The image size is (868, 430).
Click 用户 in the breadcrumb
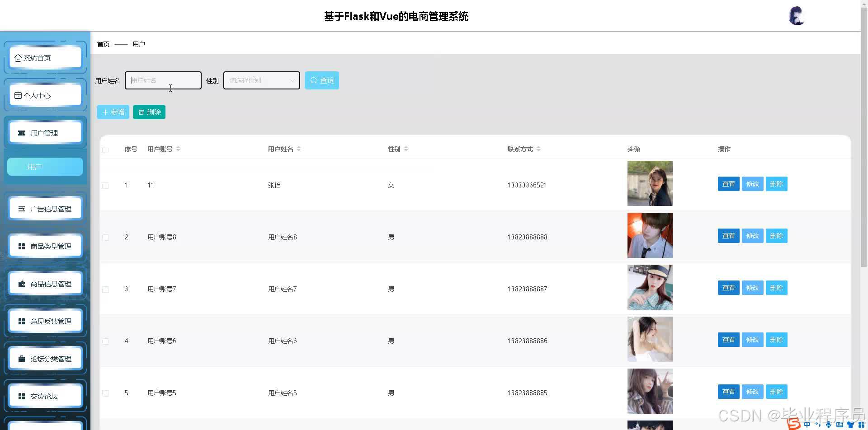click(x=139, y=44)
